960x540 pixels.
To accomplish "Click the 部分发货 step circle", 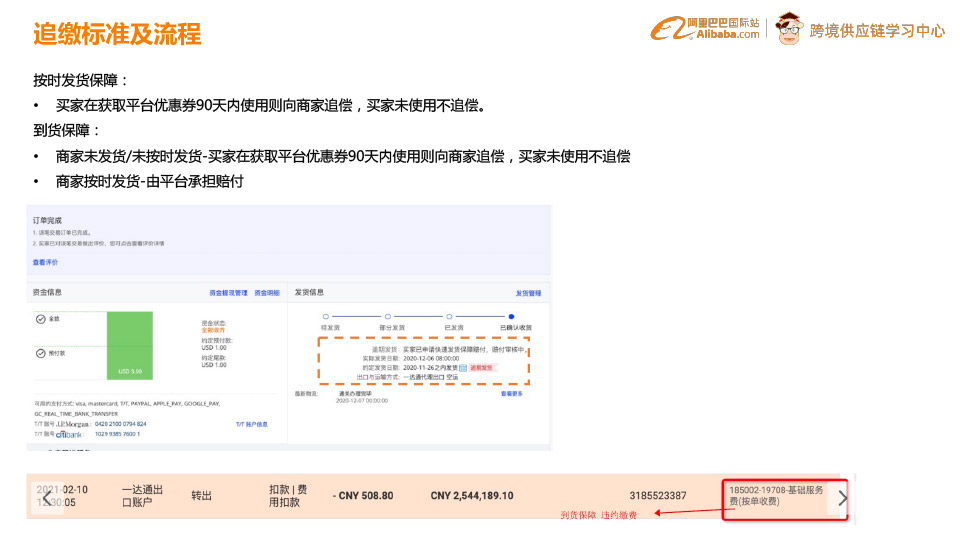I will (388, 316).
